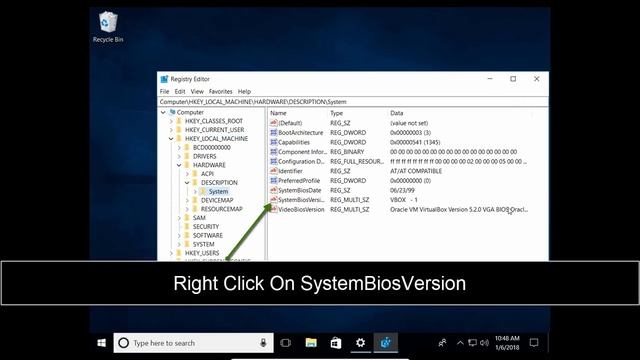The height and width of the screenshot is (360, 640).
Task: Select the Configuration Data value icon
Action: [x=274, y=161]
